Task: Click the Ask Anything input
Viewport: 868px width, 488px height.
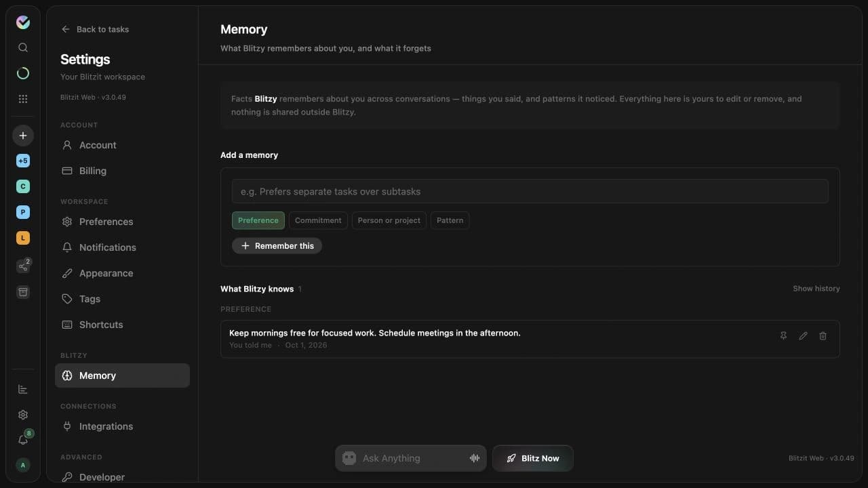Action: click(411, 458)
